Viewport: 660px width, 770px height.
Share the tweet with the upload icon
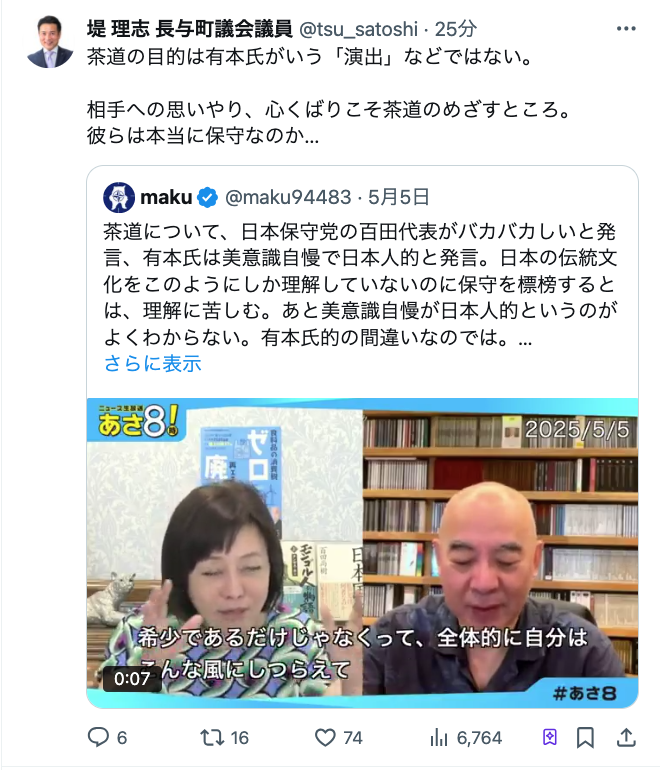coord(626,737)
